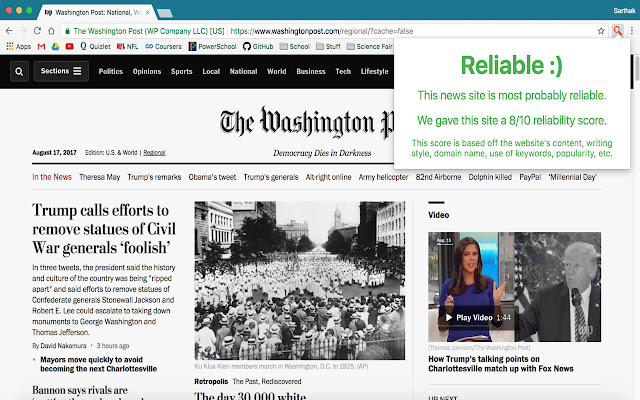Open the Theresa May topic link
The image size is (640, 400).
coord(100,177)
